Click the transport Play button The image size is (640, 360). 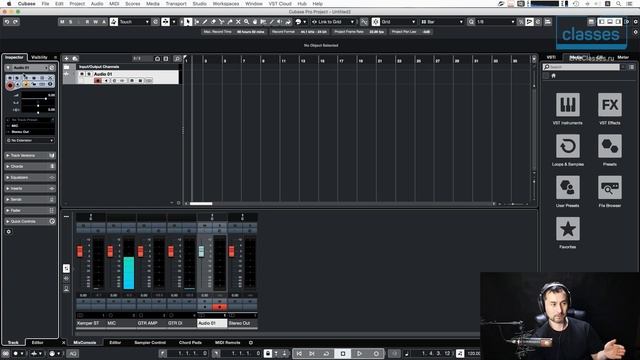(x=360, y=353)
